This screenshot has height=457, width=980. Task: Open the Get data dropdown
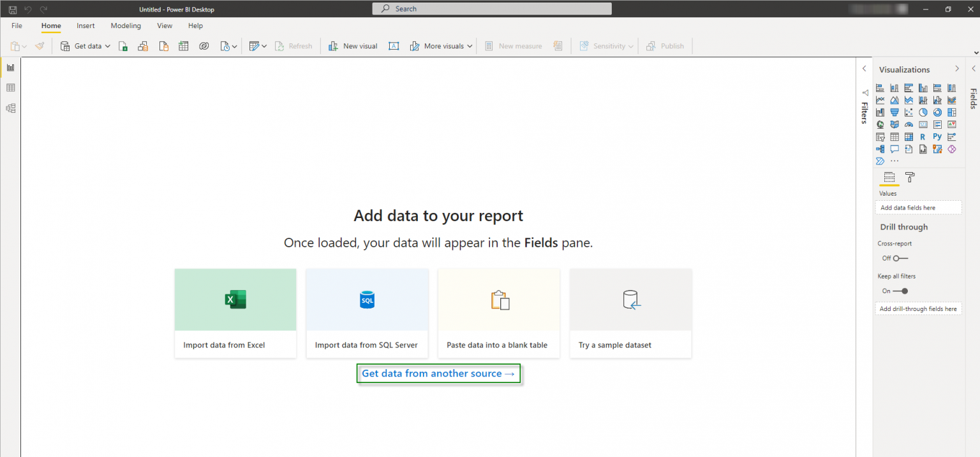click(108, 45)
